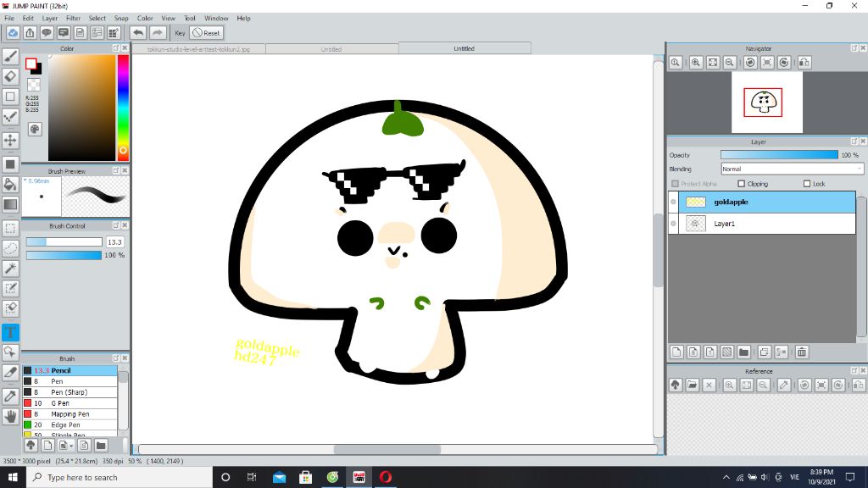
Task: Click Navigator flip view icon
Action: 804,63
